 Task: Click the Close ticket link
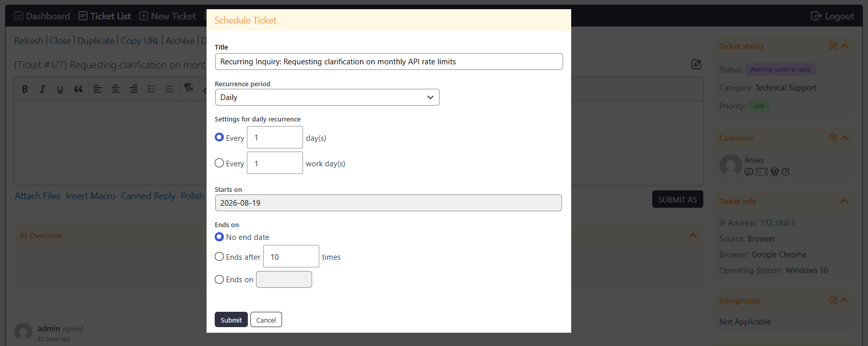tap(60, 41)
